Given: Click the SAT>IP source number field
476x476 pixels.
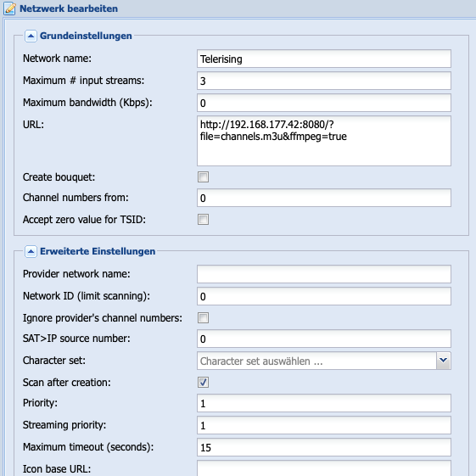Looking at the screenshot, I should click(x=324, y=339).
